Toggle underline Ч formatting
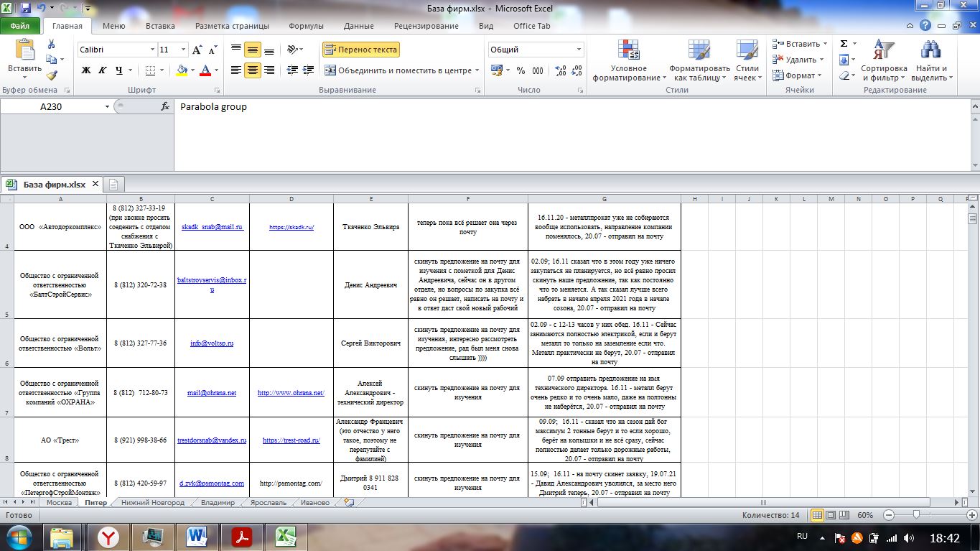980x551 pixels. click(x=119, y=70)
